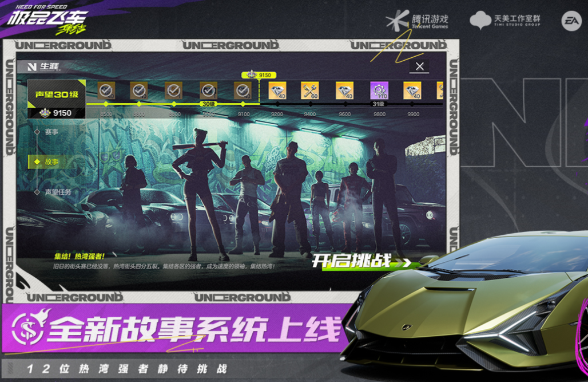Click the green Lamborghini car image

[465, 304]
